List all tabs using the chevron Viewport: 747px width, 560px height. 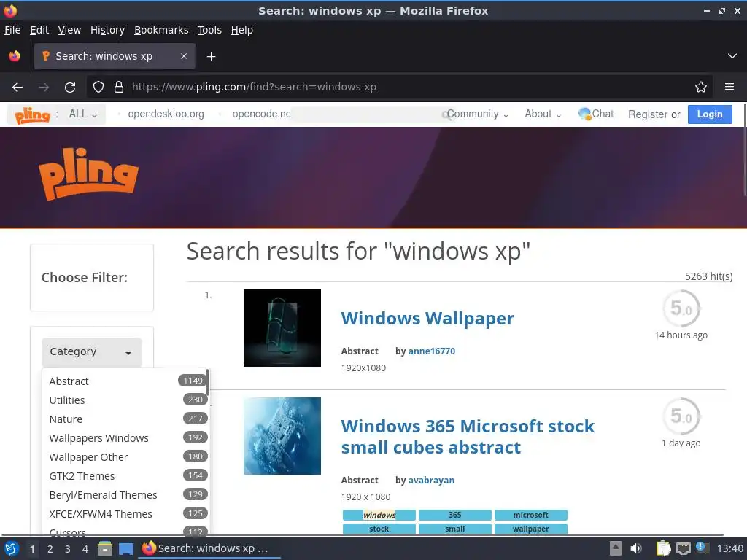pyautogui.click(x=732, y=56)
